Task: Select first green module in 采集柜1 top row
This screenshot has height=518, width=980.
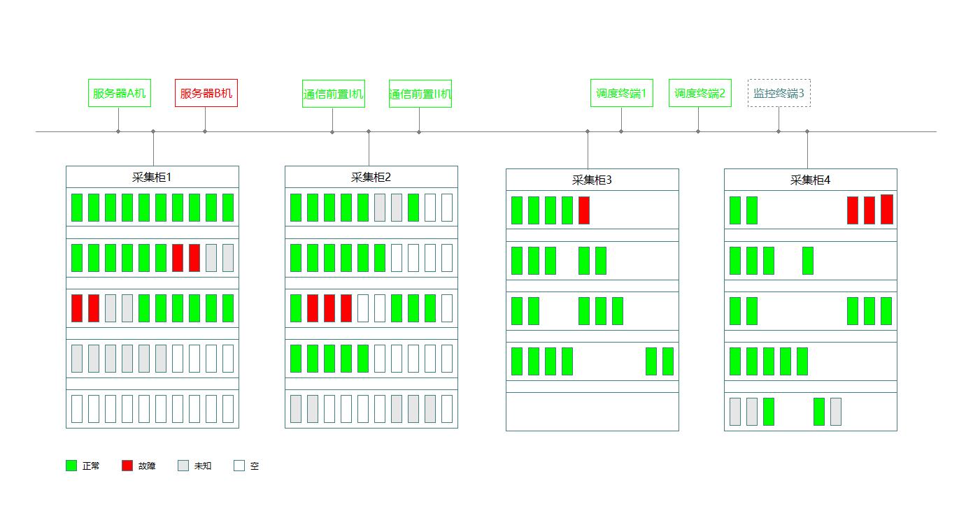Action: coord(77,208)
